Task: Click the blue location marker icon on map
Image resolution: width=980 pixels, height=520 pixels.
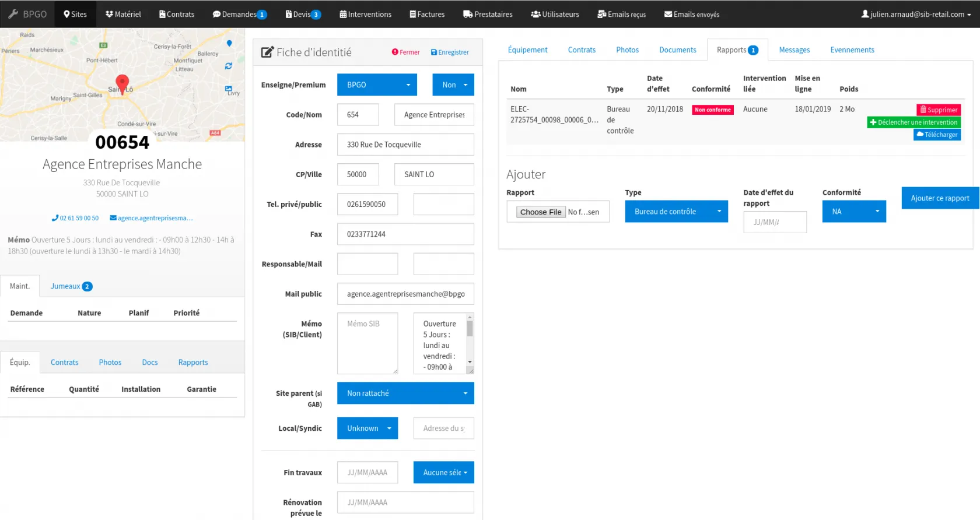Action: pos(229,43)
